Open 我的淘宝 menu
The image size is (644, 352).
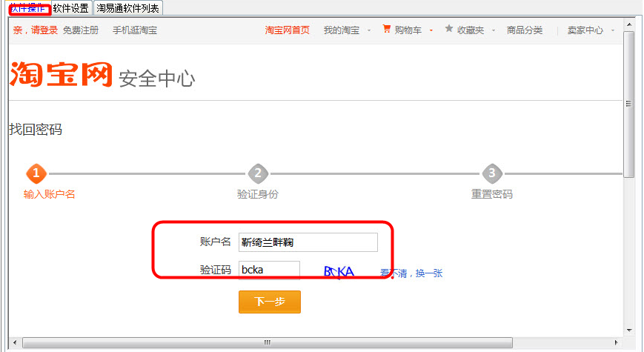coord(342,30)
